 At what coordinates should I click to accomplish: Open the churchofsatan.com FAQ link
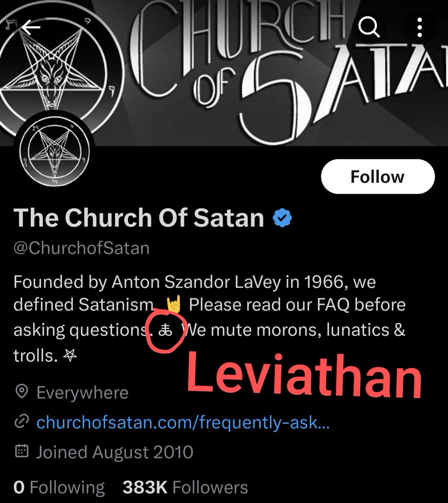183,423
